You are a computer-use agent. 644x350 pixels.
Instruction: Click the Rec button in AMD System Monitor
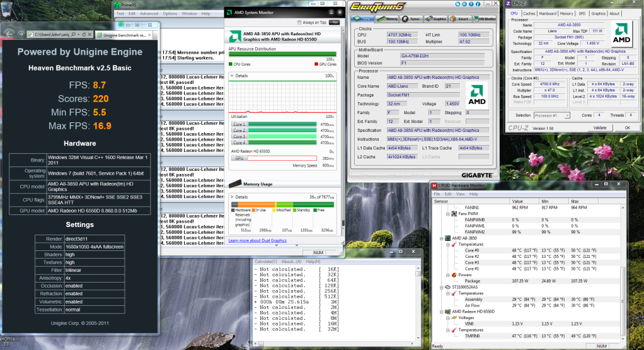click(334, 22)
